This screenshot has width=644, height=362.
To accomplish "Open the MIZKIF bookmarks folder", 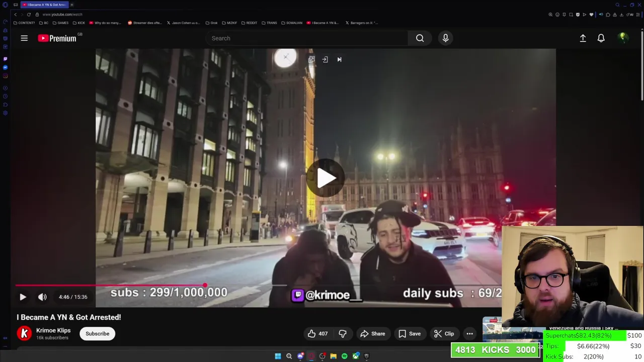I will [229, 23].
